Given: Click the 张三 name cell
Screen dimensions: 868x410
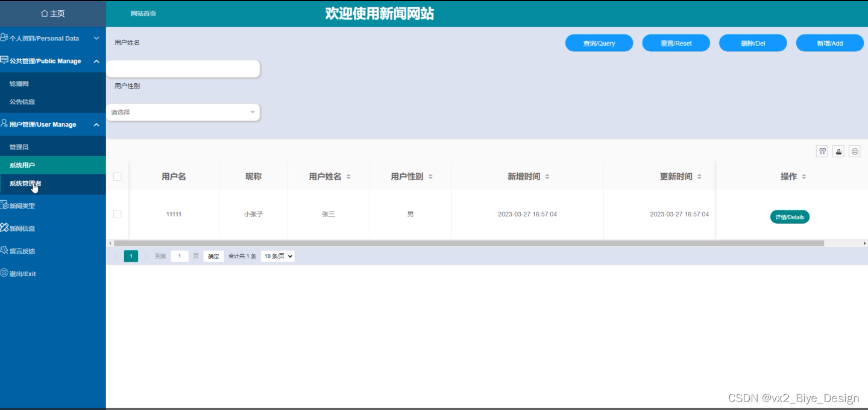Looking at the screenshot, I should click(x=329, y=214).
